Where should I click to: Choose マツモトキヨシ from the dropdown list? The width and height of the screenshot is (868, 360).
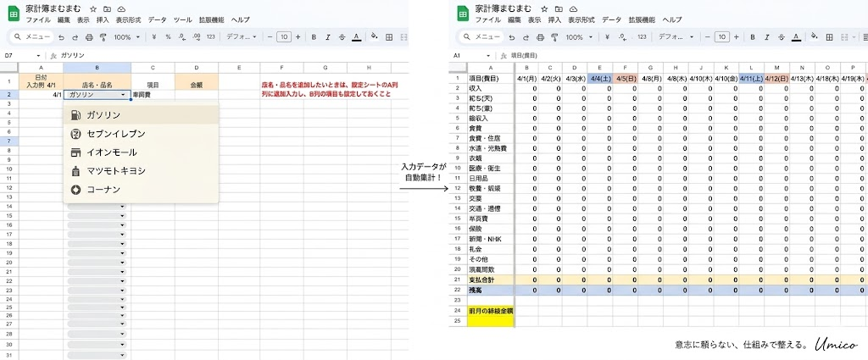pyautogui.click(x=142, y=171)
